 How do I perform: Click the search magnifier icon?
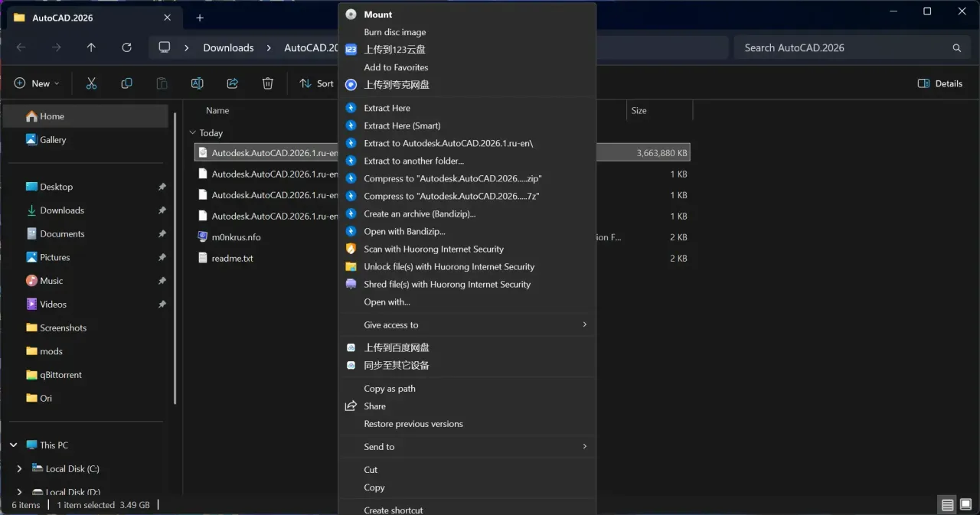[956, 47]
